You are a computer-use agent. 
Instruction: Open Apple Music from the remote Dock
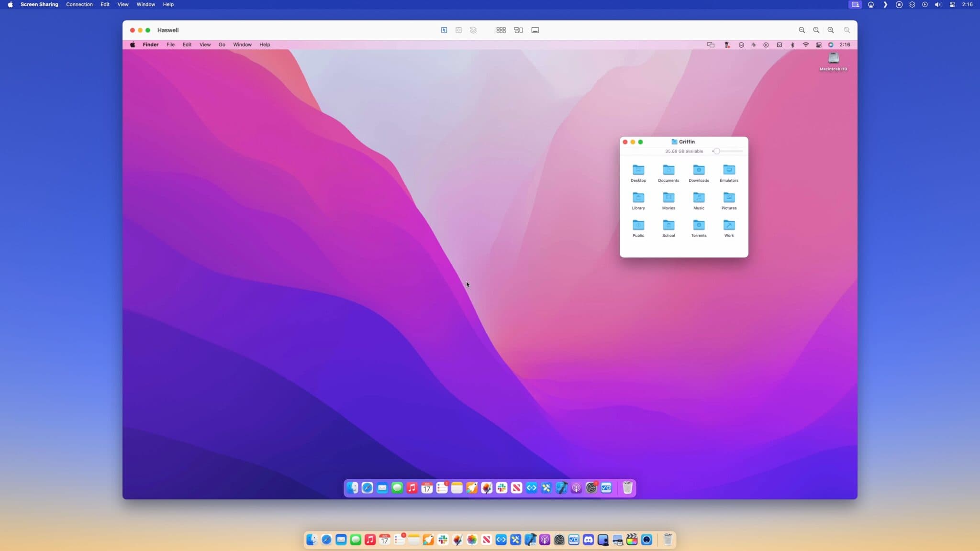411,488
